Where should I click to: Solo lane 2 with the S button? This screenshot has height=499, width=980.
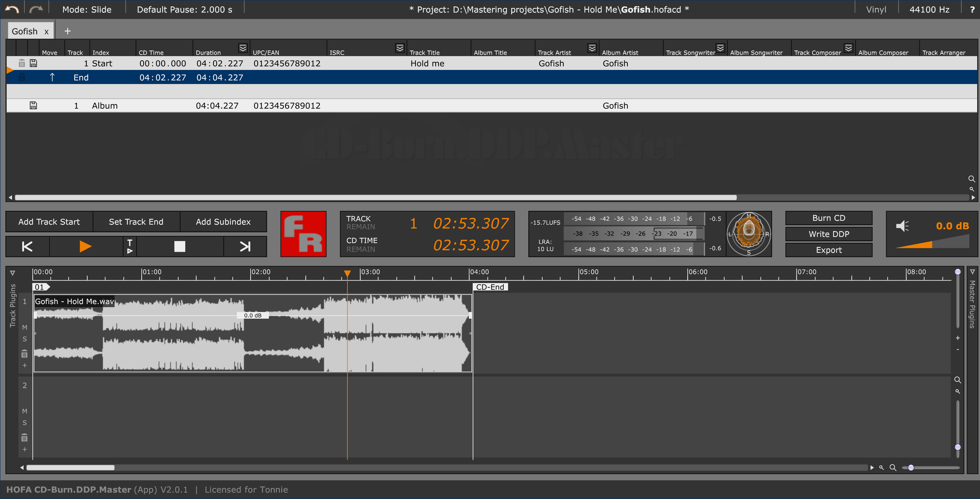(24, 423)
